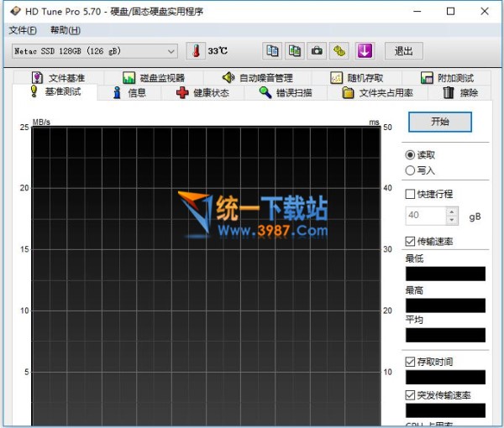The height and width of the screenshot is (428, 504).
Task: Copy results to clipboard as text
Action: click(x=272, y=50)
